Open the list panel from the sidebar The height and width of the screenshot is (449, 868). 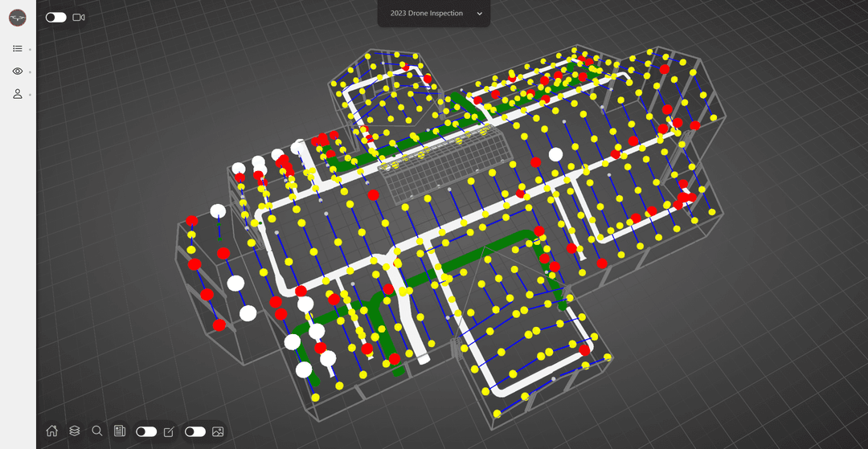coord(18,49)
